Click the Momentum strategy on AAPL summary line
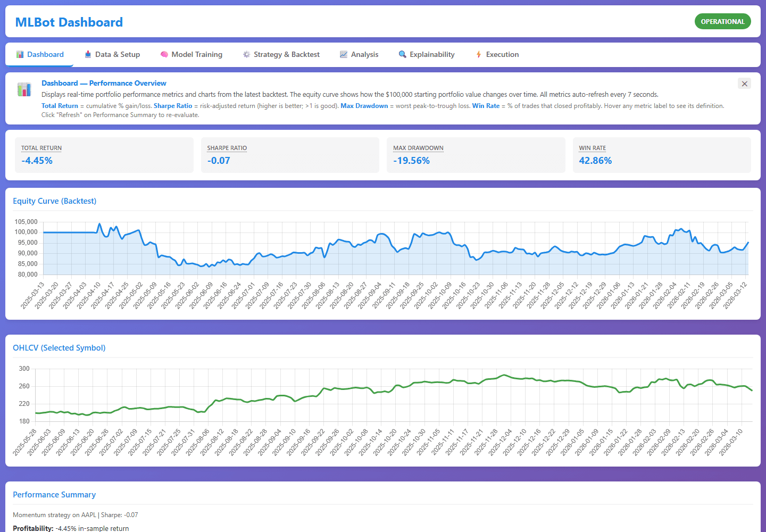Screen dimensions: 766x532 (75, 515)
